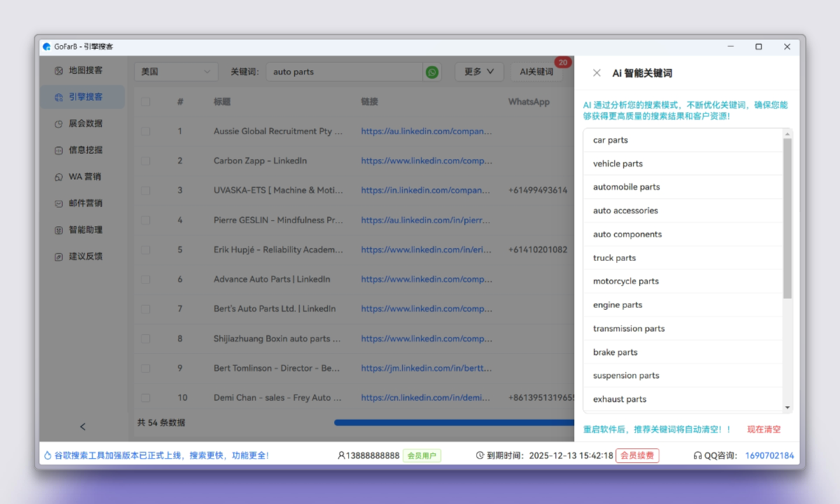The height and width of the screenshot is (504, 840).
Task: Select 'vehicle parts' keyword suggestion
Action: click(x=682, y=164)
